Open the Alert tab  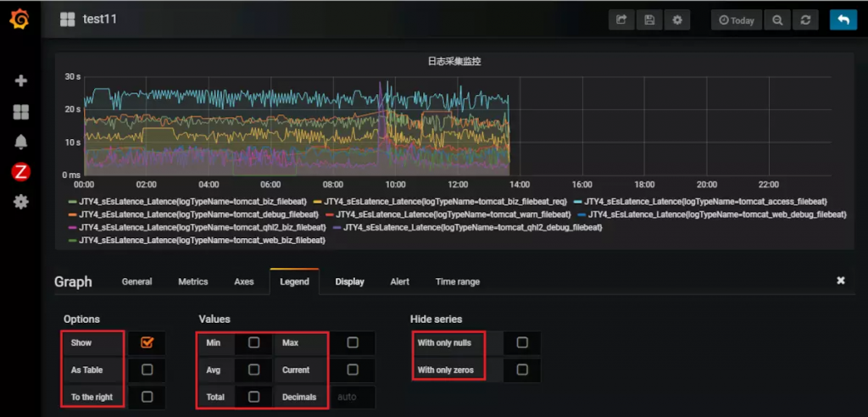coord(400,281)
